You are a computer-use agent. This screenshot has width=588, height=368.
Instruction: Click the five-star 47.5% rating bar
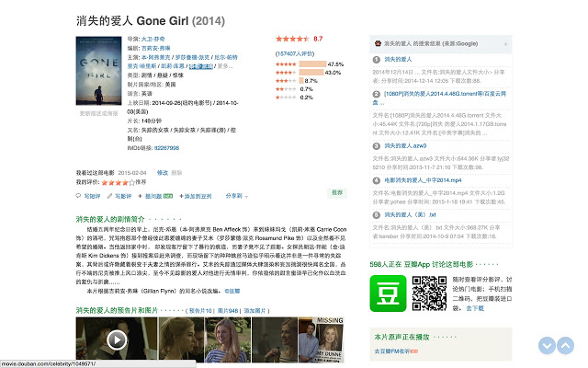(x=312, y=63)
